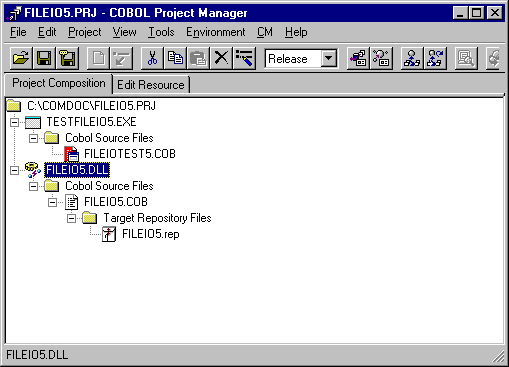Collapse Cobol Source Files under FILEIO5.DLL
509x367 pixels.
[x=33, y=186]
